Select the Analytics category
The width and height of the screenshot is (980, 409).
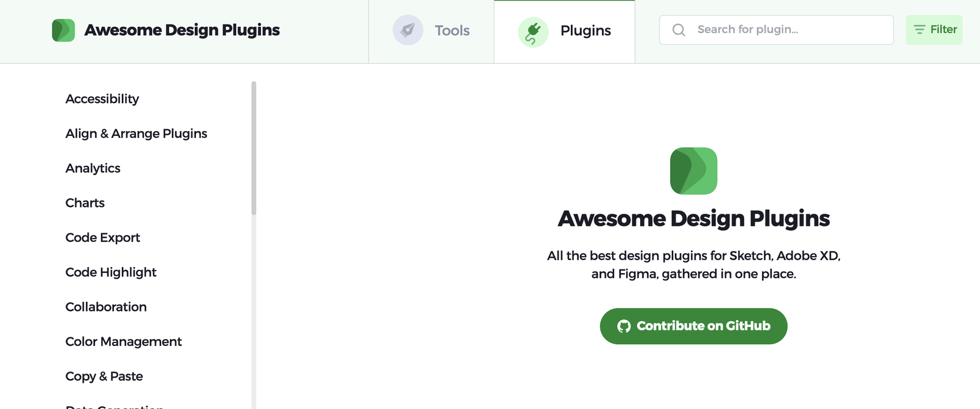pos(93,168)
